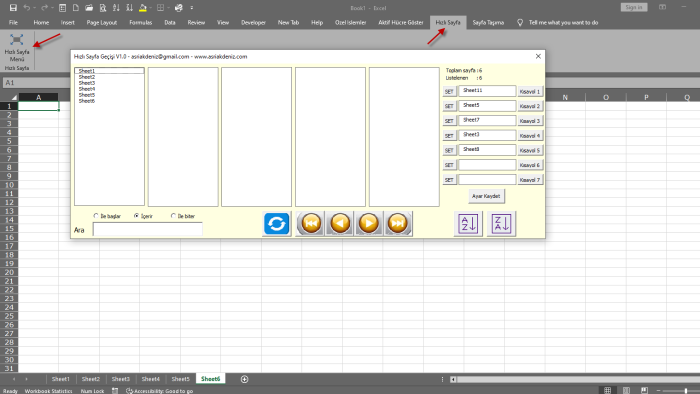
Task: Open the Tell me lightbulb search
Action: [520, 22]
